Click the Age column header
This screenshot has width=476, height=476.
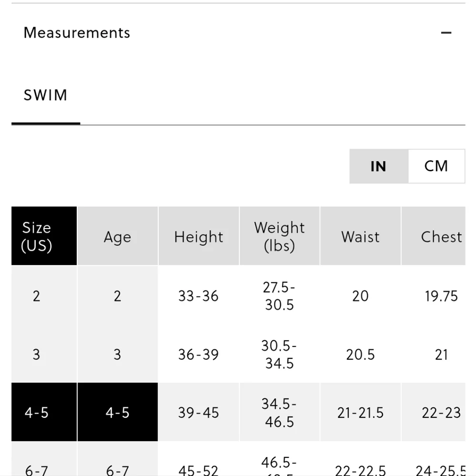117,236
